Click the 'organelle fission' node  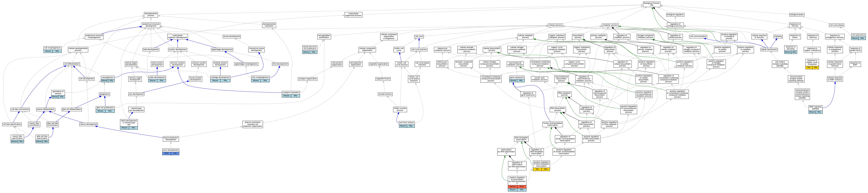[383, 79]
